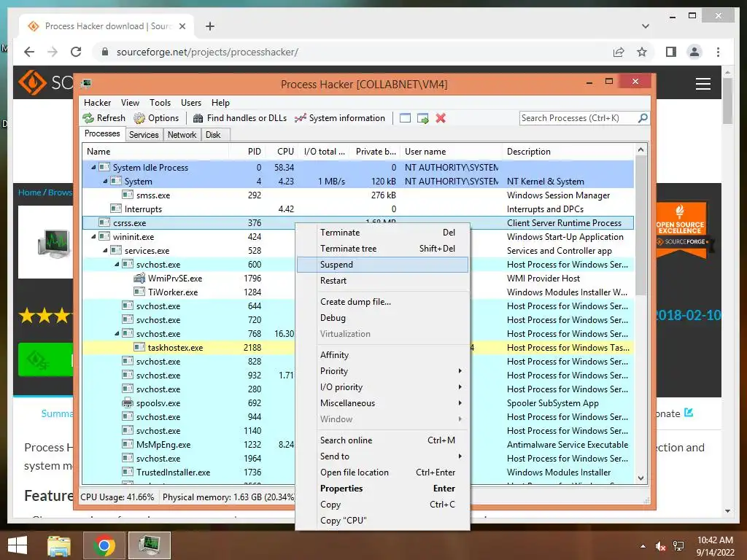This screenshot has width=747, height=560.
Task: Select Restart in context menu
Action: (x=382, y=281)
